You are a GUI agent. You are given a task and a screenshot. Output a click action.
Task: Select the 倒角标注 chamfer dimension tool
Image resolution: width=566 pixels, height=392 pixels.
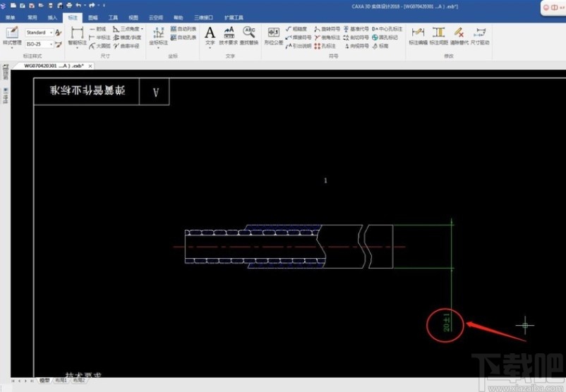click(x=327, y=37)
